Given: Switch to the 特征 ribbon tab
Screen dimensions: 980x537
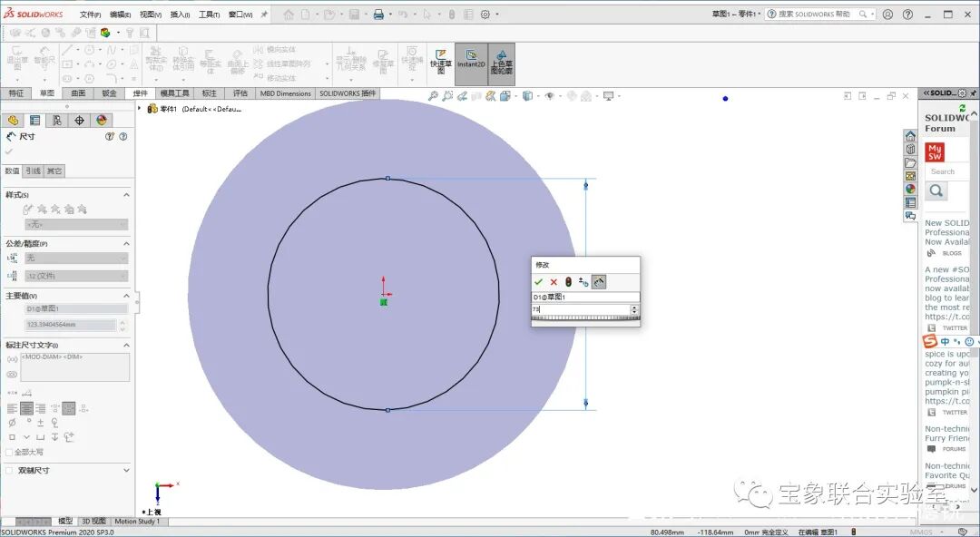Looking at the screenshot, I should click(16, 93).
